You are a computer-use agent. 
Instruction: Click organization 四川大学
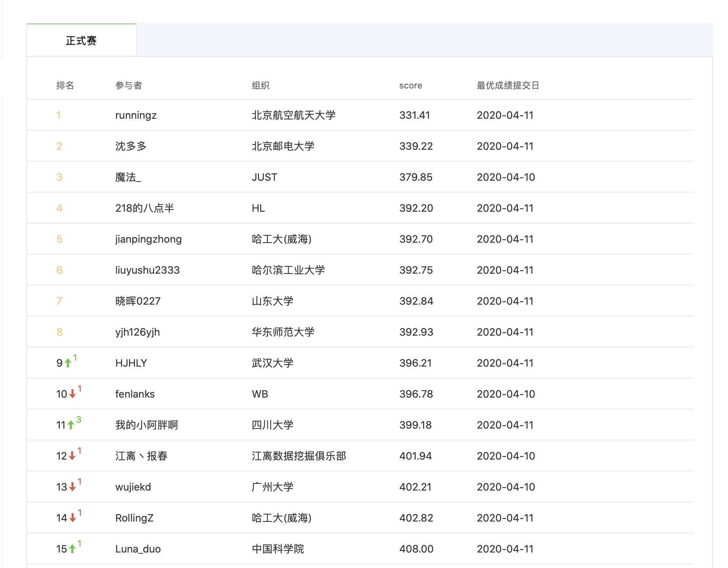pyautogui.click(x=273, y=425)
